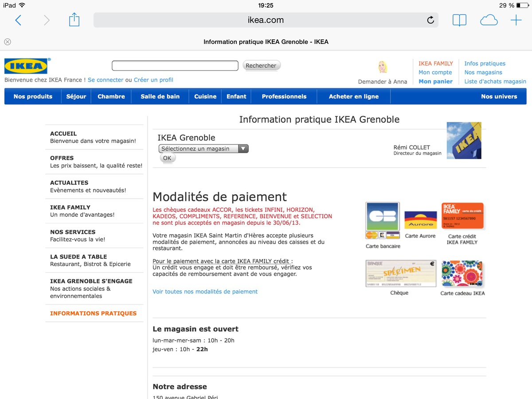Expand the Sélectionnez un magasin dropdown
The height and width of the screenshot is (399, 532).
click(203, 149)
